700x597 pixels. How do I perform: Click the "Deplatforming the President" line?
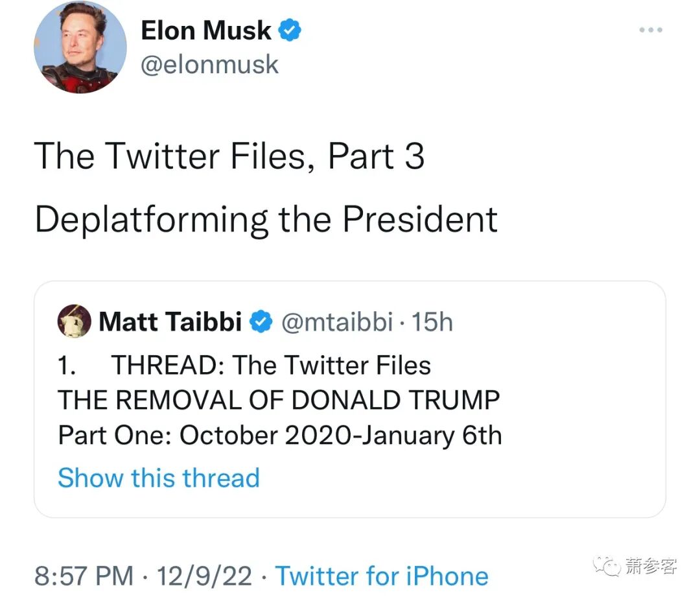coord(266,220)
